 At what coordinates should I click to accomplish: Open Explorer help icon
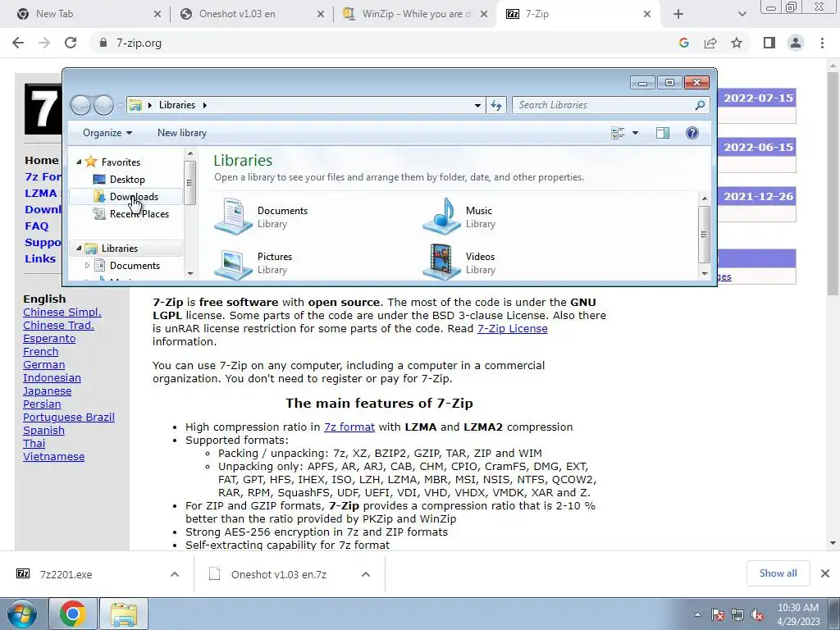692,133
